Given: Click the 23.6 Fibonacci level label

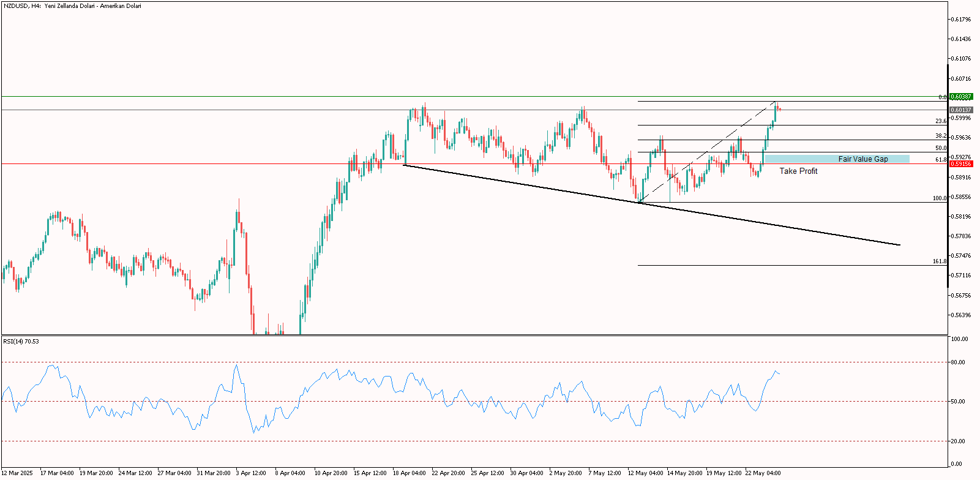Looking at the screenshot, I should click(941, 121).
